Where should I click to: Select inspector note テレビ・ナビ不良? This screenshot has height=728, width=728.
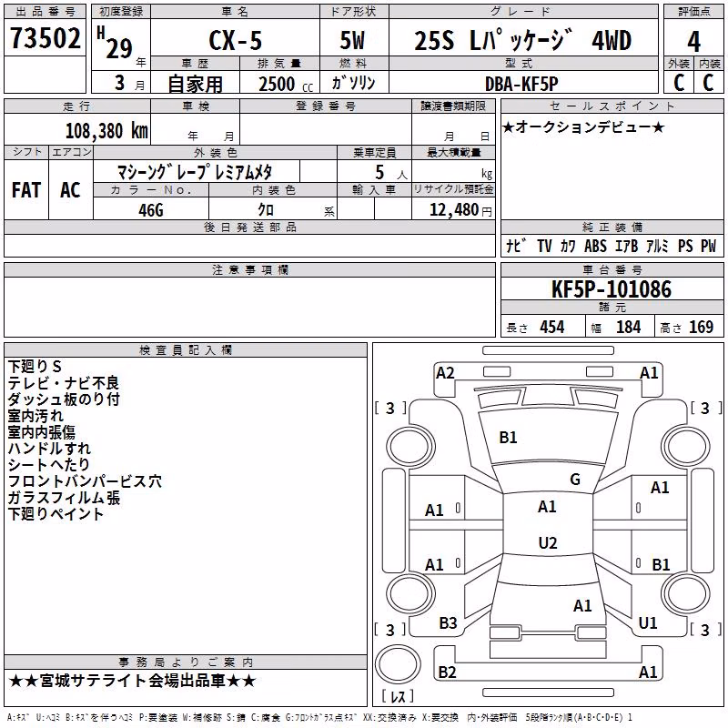click(64, 382)
